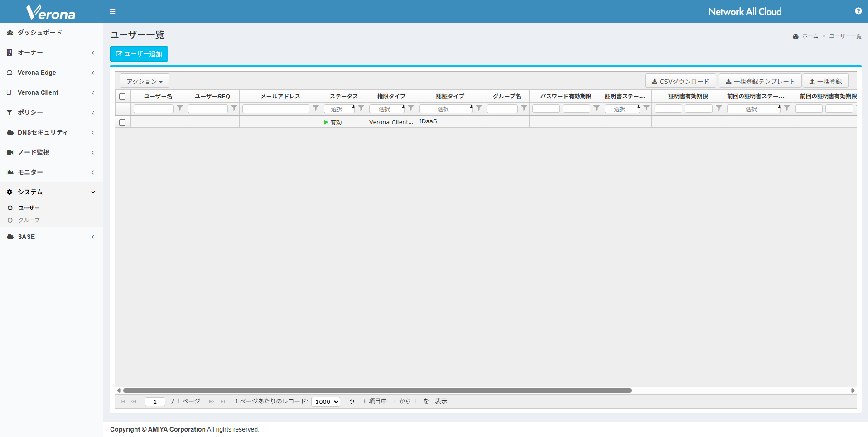Click the left arrow of horizontal scrollbar
This screenshot has width=868, height=437.
(119, 390)
